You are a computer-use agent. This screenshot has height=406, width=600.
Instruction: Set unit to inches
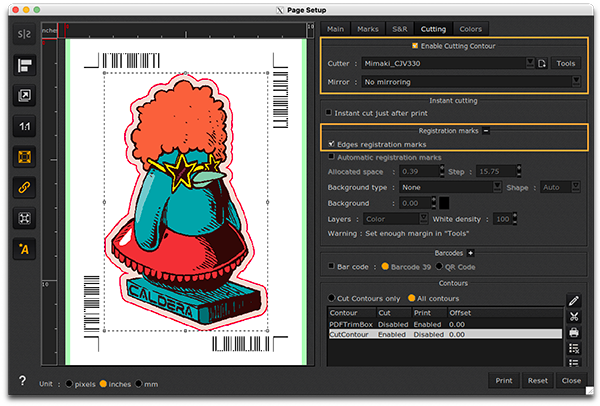[x=103, y=383]
